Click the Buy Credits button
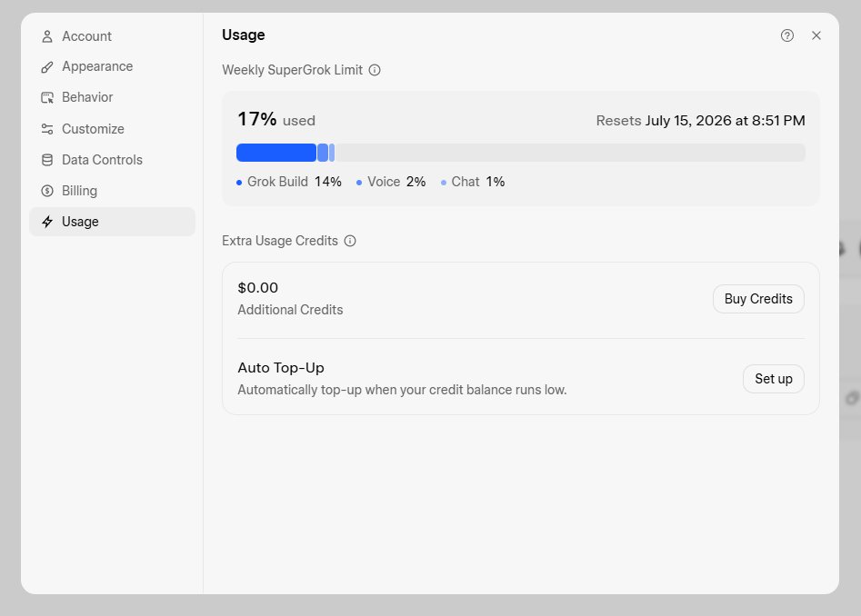The height and width of the screenshot is (616, 861). 758,299
